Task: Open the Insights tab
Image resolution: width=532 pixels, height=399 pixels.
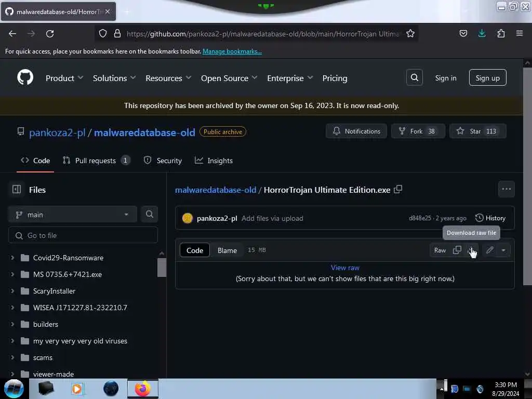Action: pos(214,161)
